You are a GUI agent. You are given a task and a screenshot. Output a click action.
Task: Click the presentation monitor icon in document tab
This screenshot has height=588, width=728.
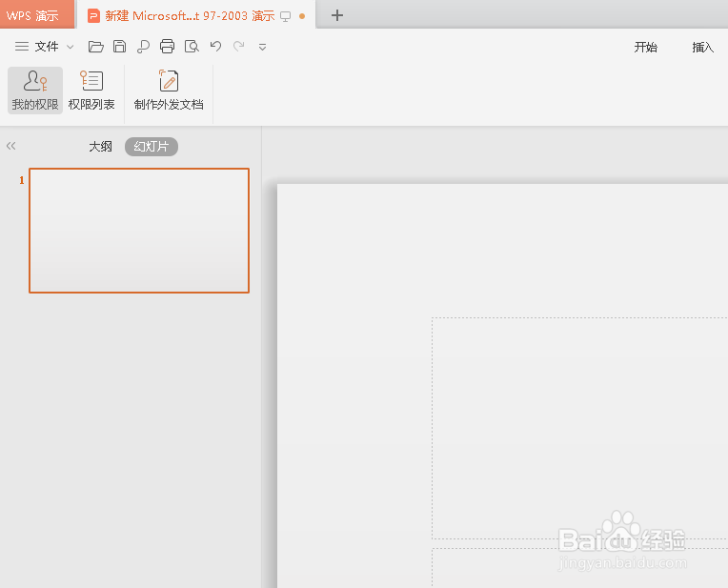(286, 17)
